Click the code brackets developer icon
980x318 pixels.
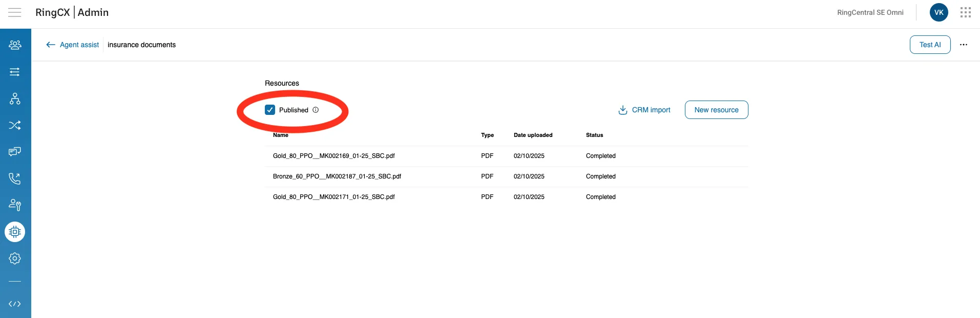pyautogui.click(x=15, y=304)
